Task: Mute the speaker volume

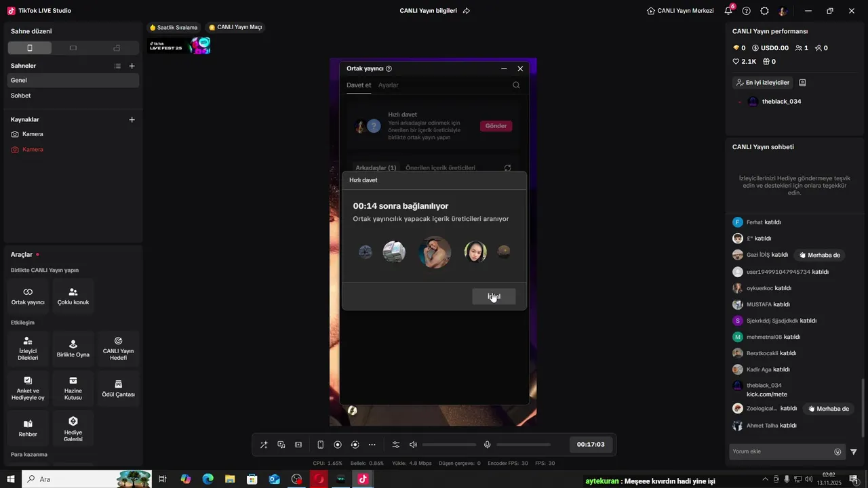Action: pyautogui.click(x=413, y=445)
